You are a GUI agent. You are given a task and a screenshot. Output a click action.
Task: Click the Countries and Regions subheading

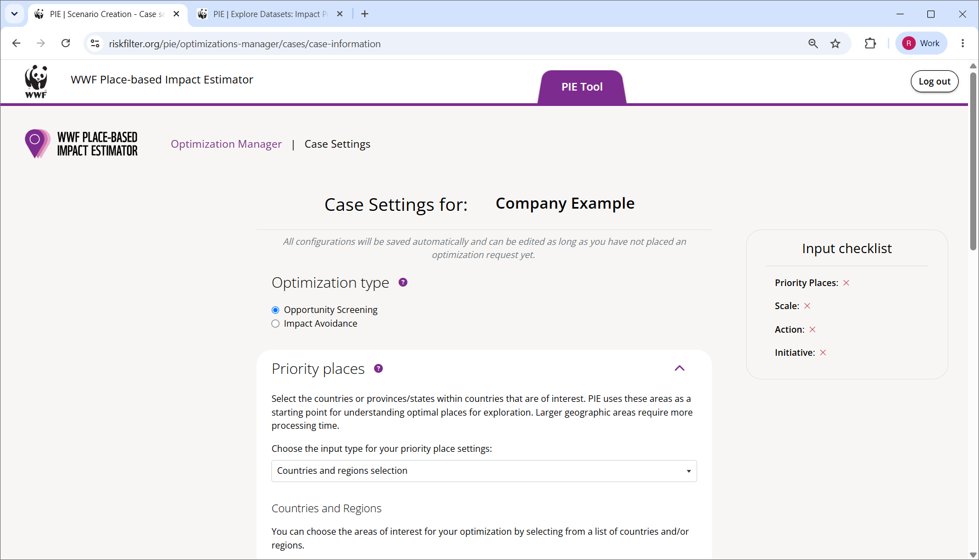pyautogui.click(x=326, y=508)
